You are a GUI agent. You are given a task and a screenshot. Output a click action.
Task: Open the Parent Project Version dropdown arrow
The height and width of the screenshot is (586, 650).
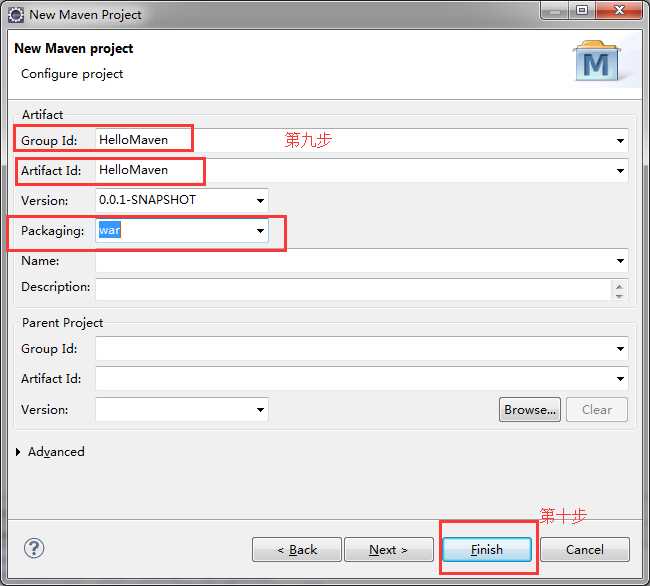tap(260, 410)
